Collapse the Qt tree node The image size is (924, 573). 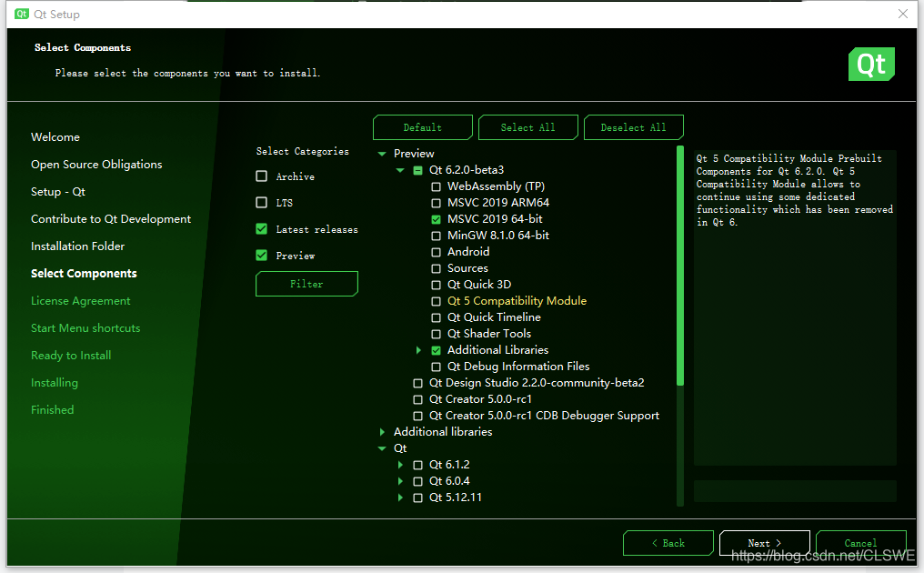pos(382,448)
